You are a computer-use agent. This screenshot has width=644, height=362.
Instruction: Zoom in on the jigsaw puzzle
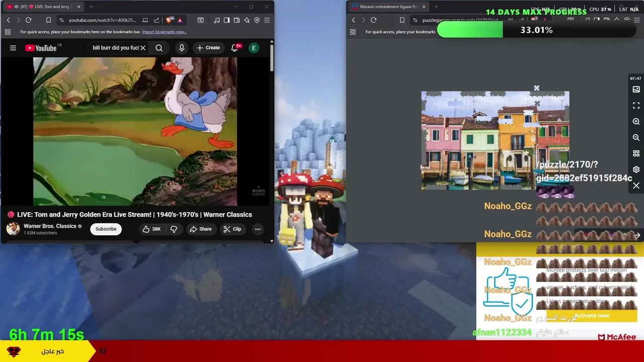636,122
